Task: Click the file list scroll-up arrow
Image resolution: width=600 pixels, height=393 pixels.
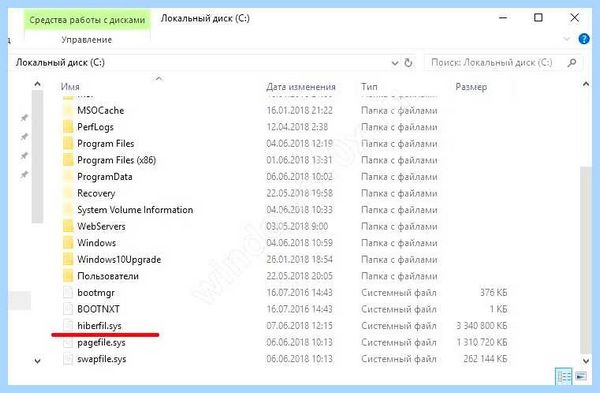Action: pyautogui.click(x=586, y=84)
